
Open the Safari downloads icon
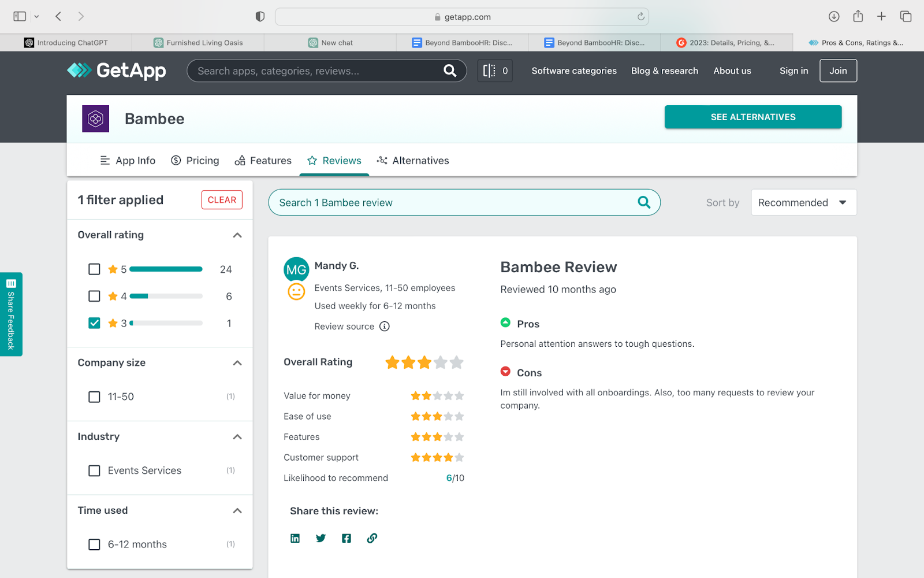click(834, 16)
